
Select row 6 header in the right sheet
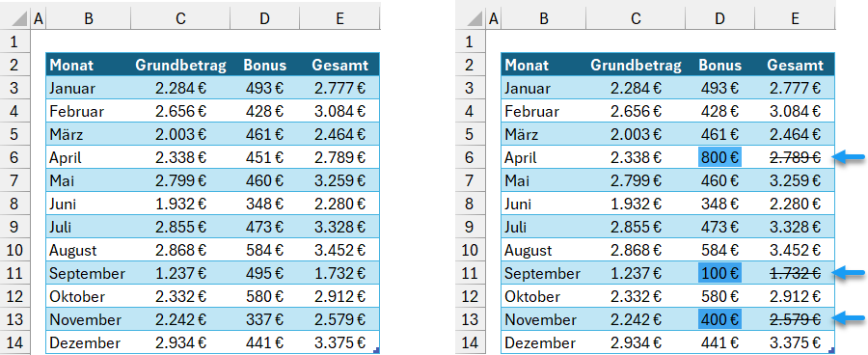coord(470,158)
